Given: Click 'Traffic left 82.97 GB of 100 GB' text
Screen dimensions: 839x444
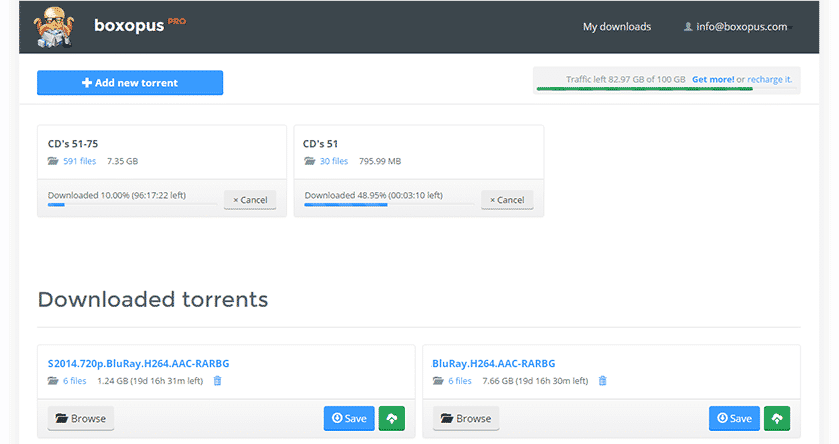Looking at the screenshot, I should click(x=626, y=79).
